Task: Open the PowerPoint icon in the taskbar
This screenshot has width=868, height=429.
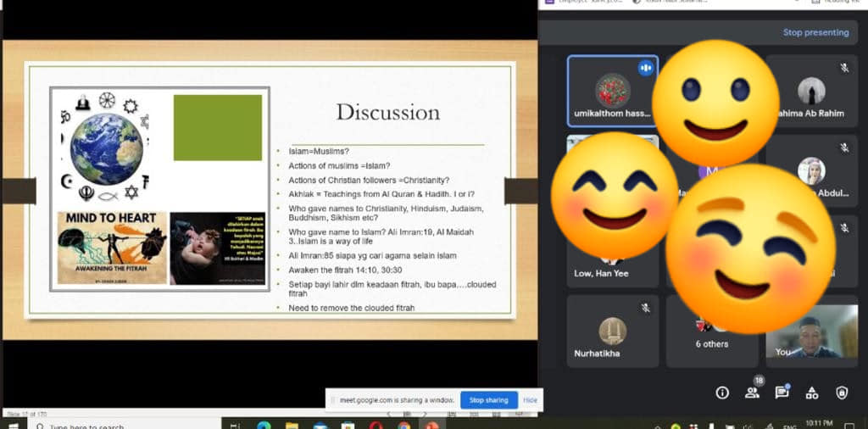Action: [431, 426]
